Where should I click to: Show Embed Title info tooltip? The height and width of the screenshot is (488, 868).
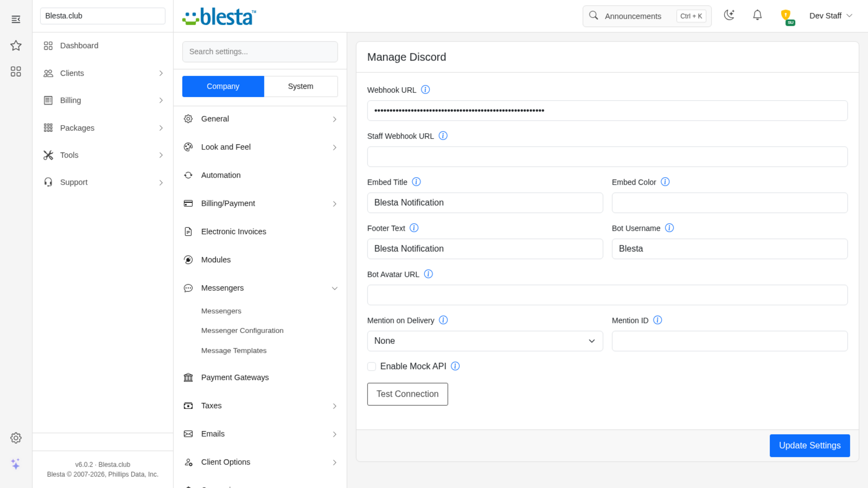[x=416, y=182]
